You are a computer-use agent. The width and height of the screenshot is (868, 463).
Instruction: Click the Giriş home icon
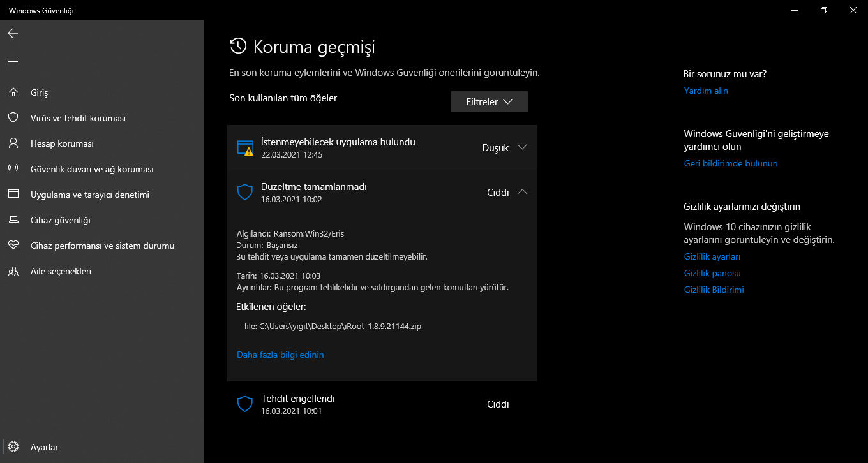coord(13,92)
